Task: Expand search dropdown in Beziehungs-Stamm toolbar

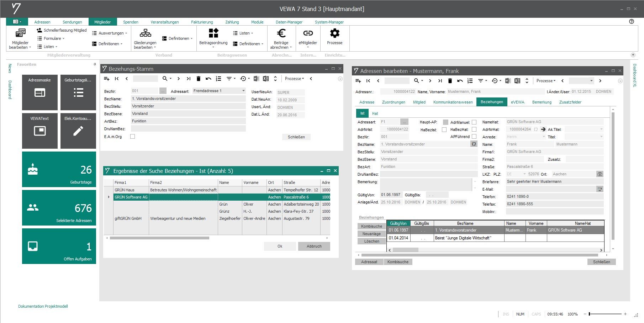Action: (170, 79)
